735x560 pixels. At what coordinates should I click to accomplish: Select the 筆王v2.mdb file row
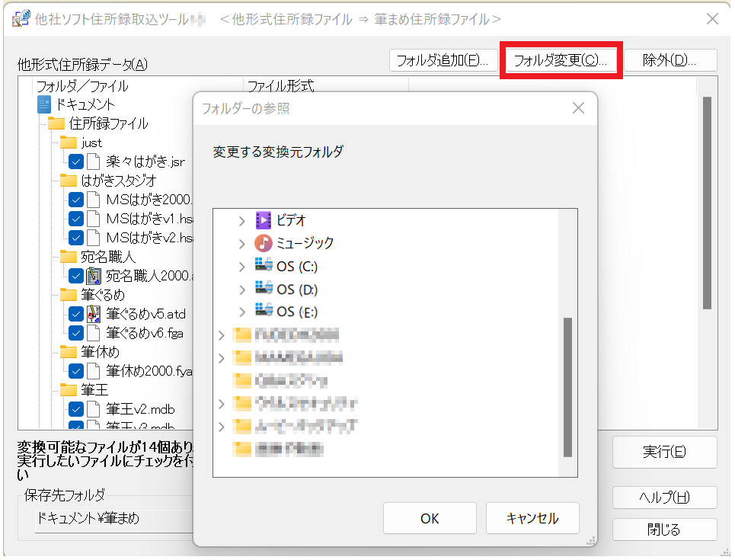point(140,409)
